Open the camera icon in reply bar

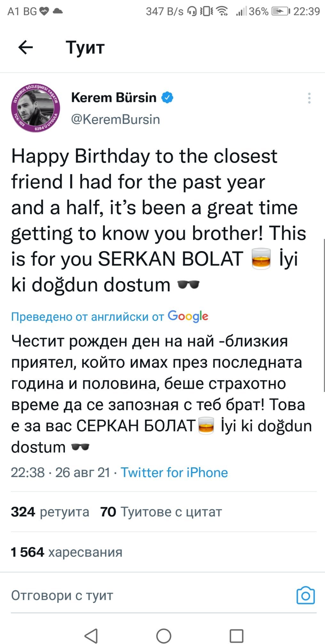305,595
